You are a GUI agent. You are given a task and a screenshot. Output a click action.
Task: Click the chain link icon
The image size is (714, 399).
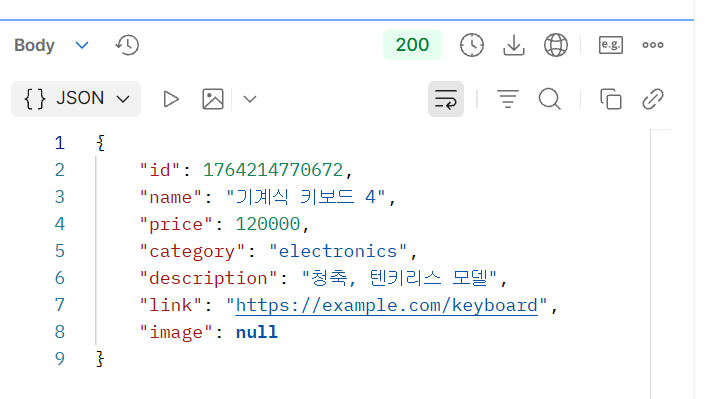(x=653, y=99)
